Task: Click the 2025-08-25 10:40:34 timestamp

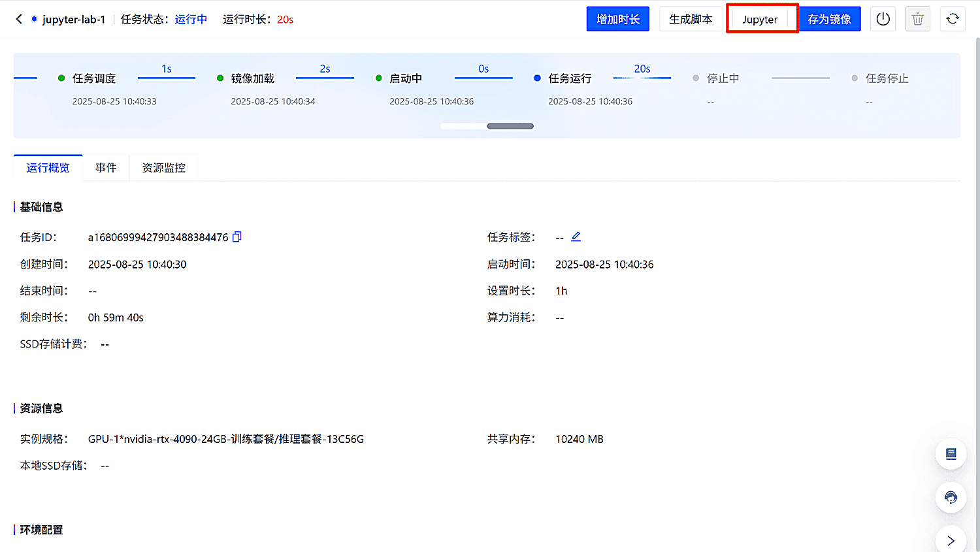Action: click(273, 101)
